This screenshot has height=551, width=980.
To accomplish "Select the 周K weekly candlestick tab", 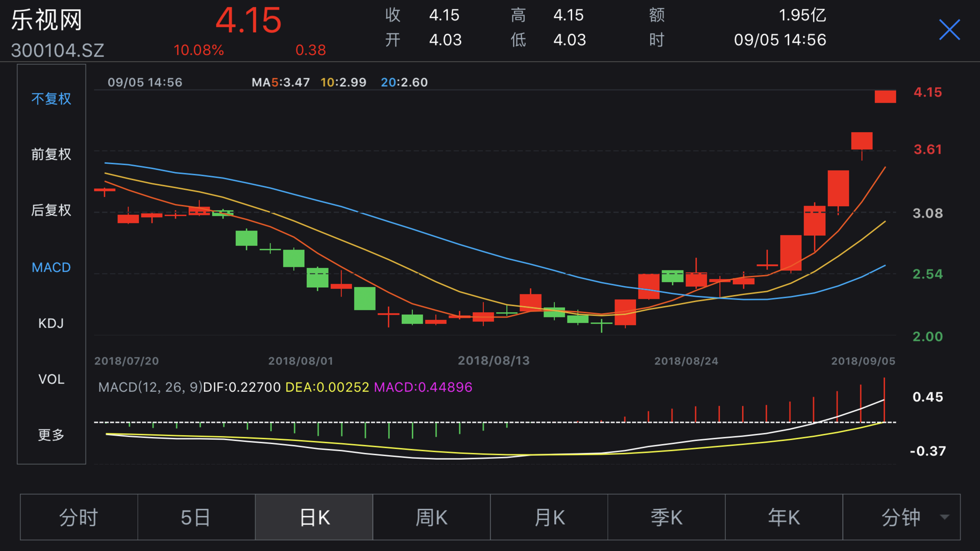I will [x=431, y=517].
